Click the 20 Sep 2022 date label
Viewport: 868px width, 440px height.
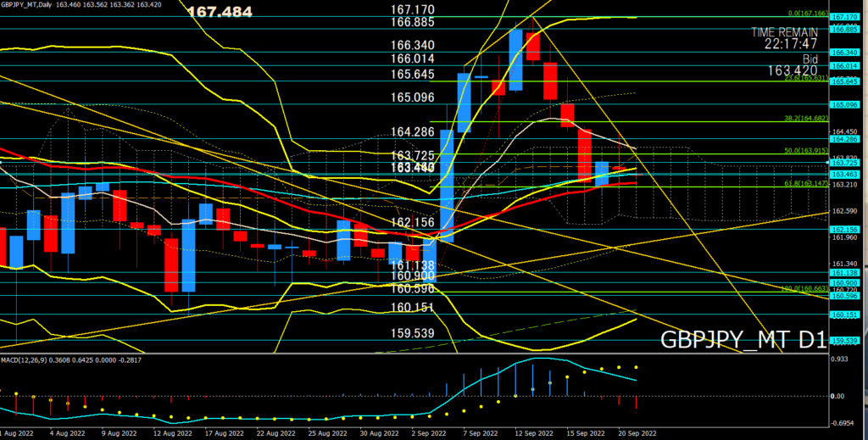pyautogui.click(x=637, y=433)
